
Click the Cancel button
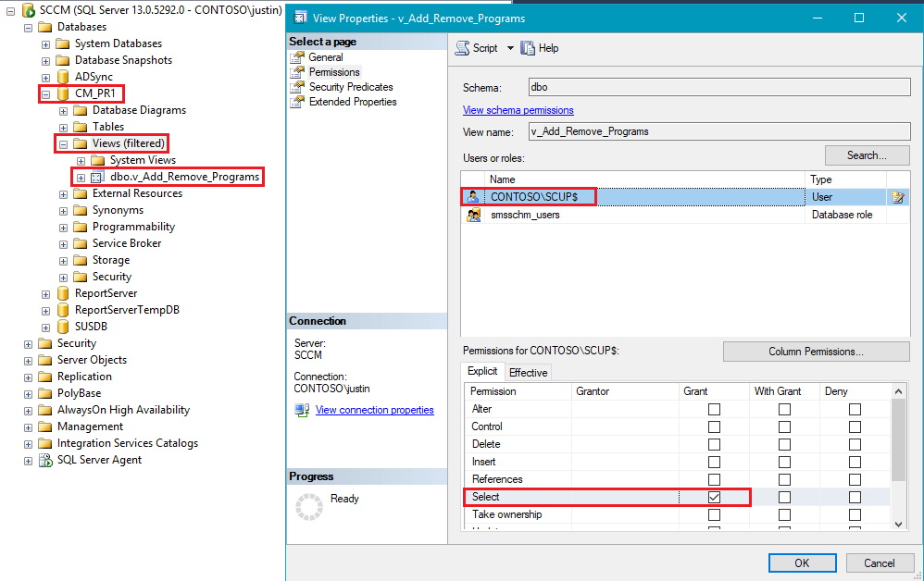880,562
